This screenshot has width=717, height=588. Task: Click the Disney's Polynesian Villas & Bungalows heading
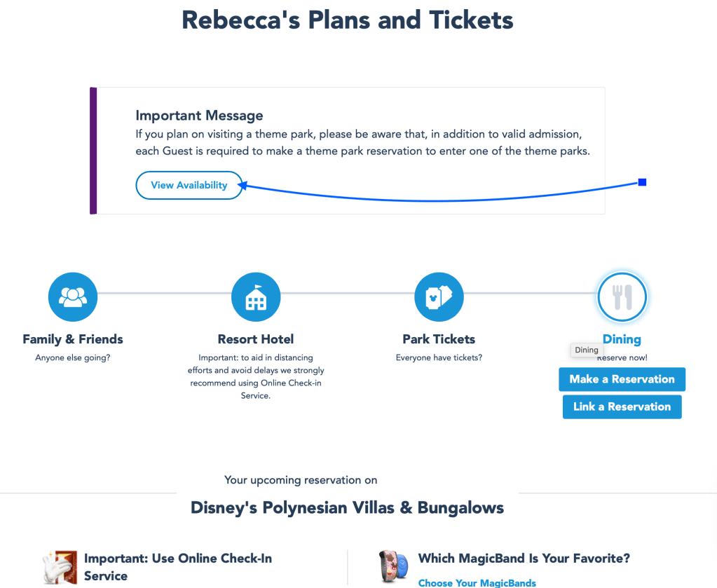click(347, 507)
